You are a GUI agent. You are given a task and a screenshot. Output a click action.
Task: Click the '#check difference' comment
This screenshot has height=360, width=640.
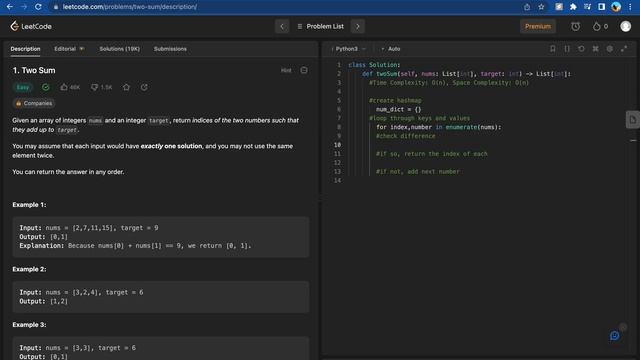(x=406, y=136)
